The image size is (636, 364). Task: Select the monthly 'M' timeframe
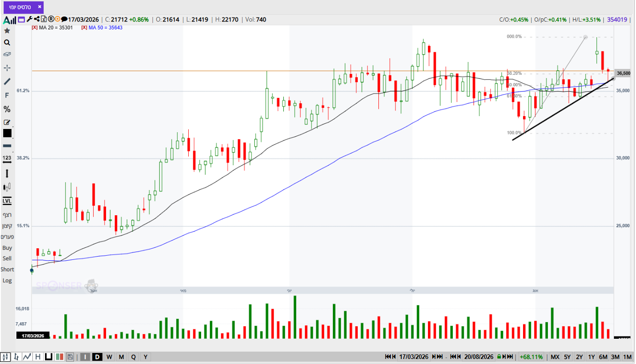121,357
